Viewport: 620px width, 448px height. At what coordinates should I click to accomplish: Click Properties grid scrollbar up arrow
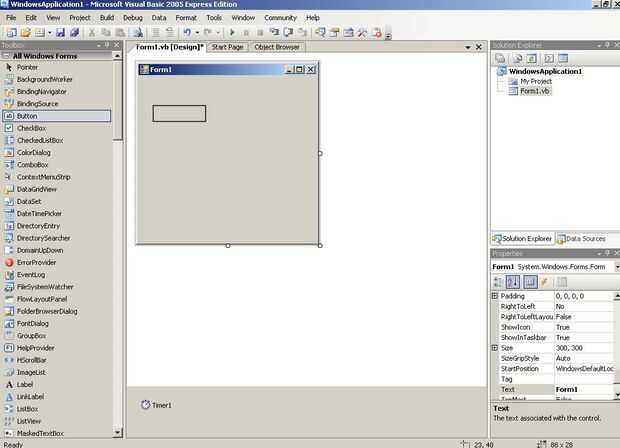click(x=617, y=296)
